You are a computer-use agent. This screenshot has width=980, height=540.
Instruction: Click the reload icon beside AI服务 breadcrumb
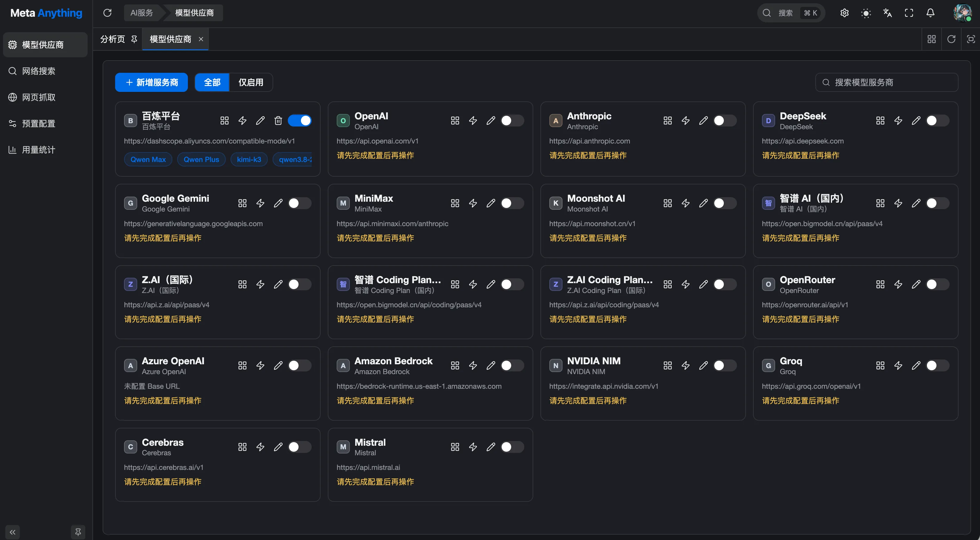pos(108,13)
